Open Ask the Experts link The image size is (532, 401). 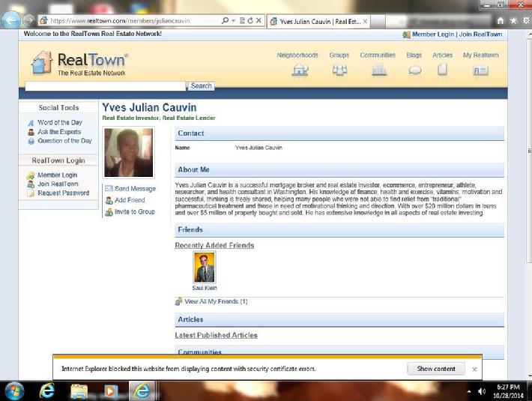click(59, 132)
